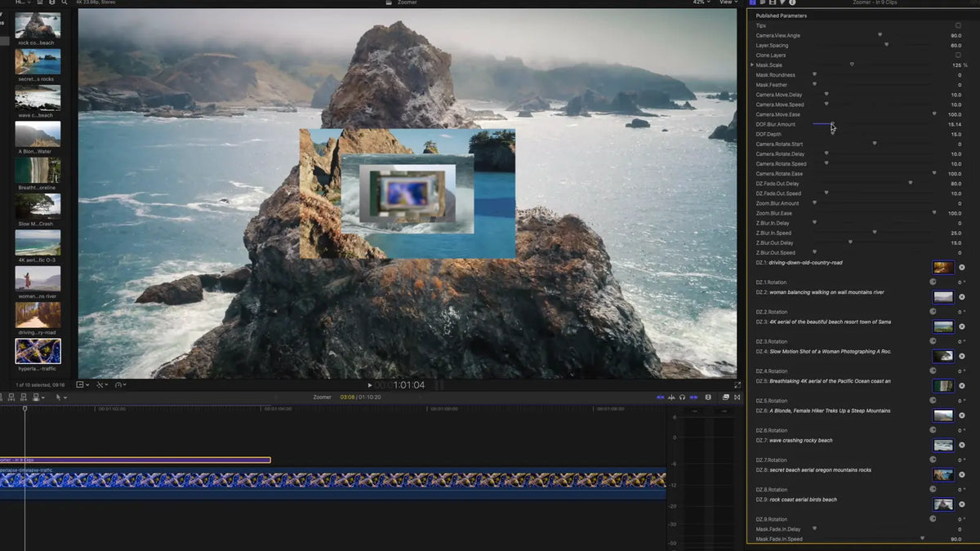Adjust the Camera.View.Angle slider
Screen dimensions: 980x551
(x=880, y=35)
